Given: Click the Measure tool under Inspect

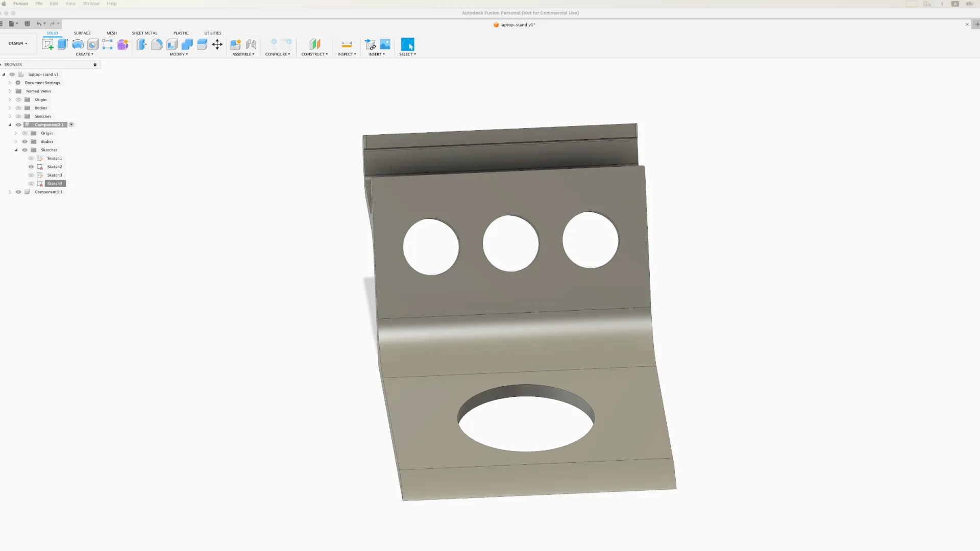Looking at the screenshot, I should (347, 44).
